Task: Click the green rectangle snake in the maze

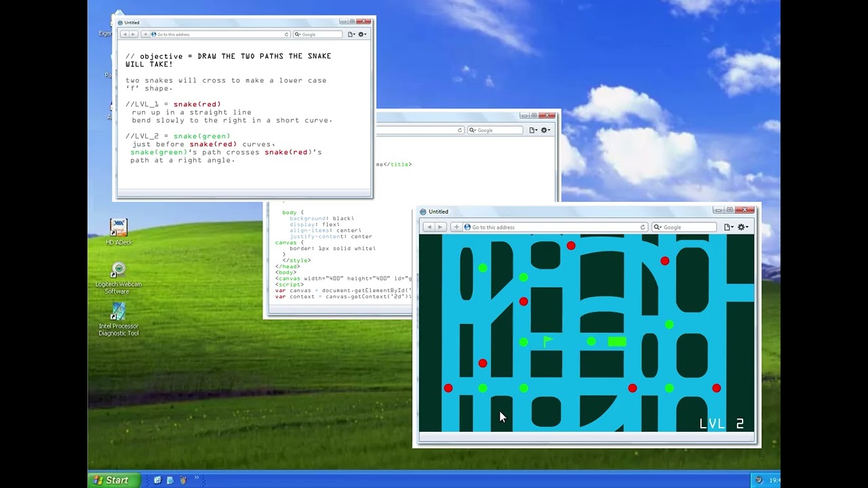Action: click(x=617, y=342)
